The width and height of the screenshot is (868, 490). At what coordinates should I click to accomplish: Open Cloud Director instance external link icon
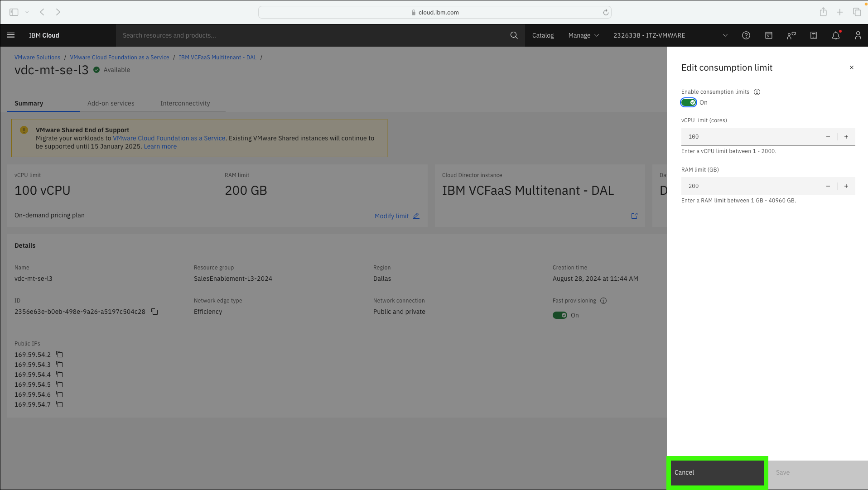tap(634, 216)
